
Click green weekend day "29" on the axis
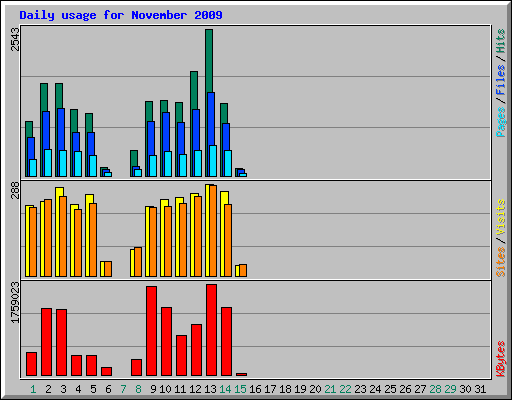point(450,389)
